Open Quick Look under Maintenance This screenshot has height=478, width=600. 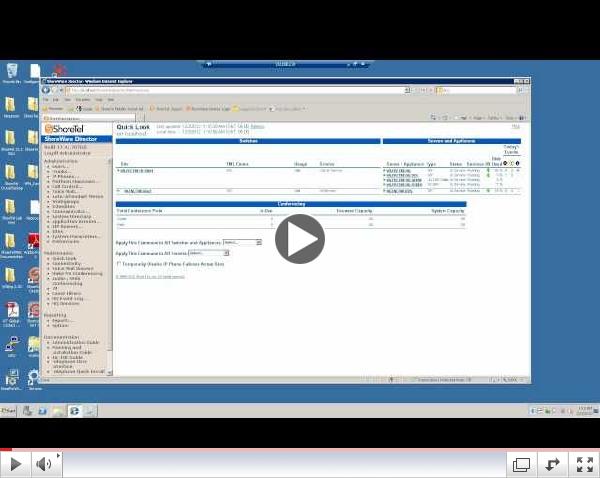pos(64,258)
